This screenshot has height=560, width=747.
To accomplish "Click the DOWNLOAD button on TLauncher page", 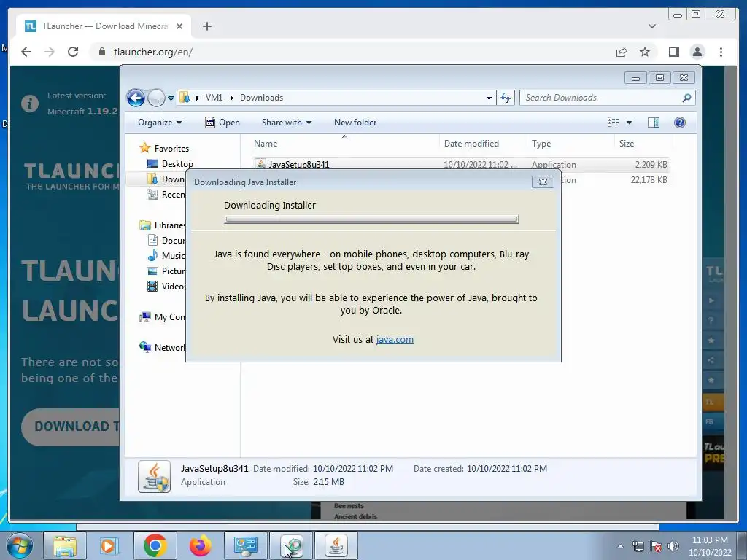I will 71,427.
